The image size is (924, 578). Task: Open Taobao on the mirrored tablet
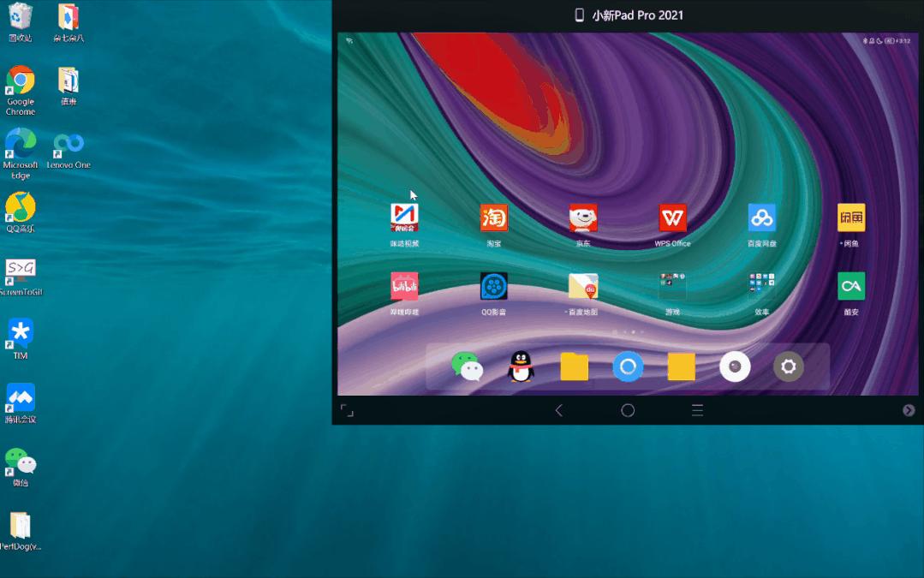click(493, 218)
